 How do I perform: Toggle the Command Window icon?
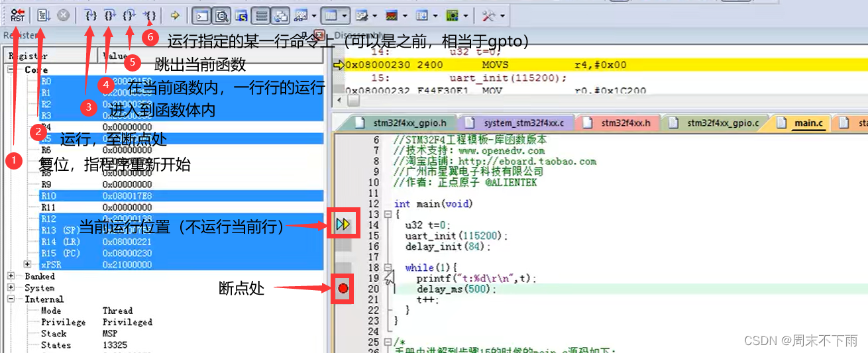pyautogui.click(x=203, y=15)
